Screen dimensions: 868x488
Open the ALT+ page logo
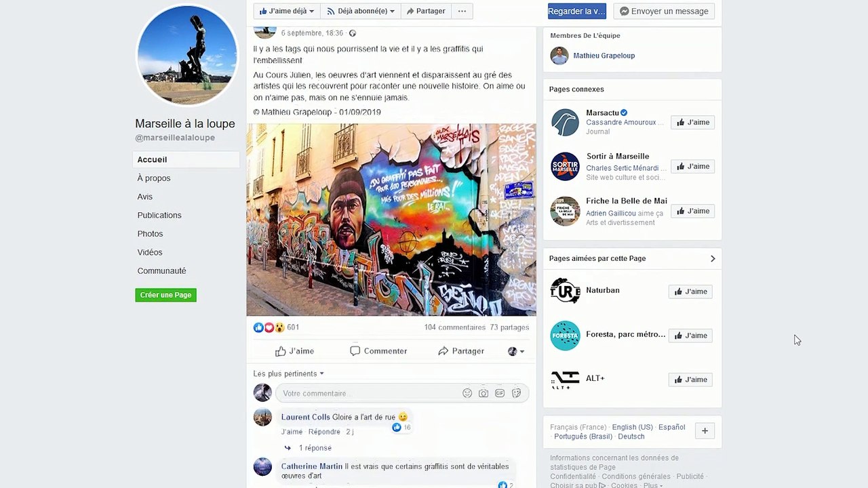click(x=565, y=380)
